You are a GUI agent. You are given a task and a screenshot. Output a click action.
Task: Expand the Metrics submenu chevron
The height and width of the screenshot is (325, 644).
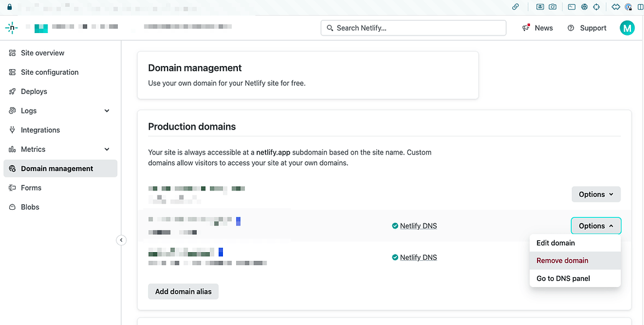(107, 149)
